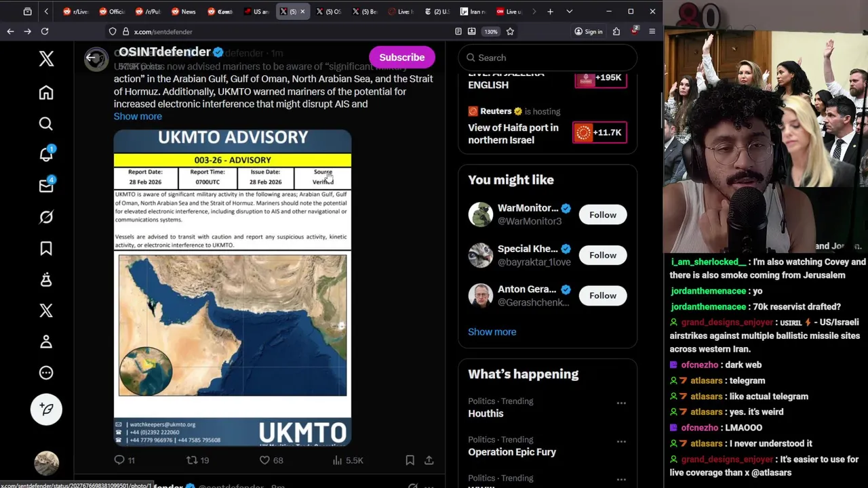Open Operation Epic Fury trending topic
Viewport: 868px width, 488px height.
pyautogui.click(x=512, y=452)
